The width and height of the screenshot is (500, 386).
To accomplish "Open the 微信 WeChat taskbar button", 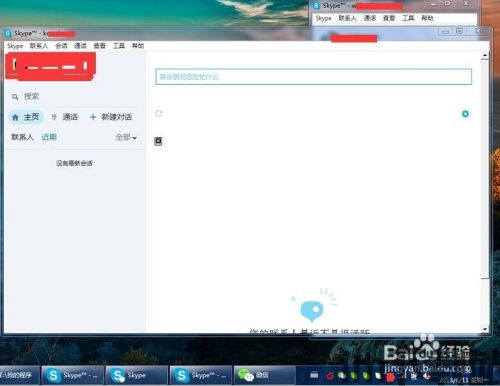I will [x=265, y=375].
